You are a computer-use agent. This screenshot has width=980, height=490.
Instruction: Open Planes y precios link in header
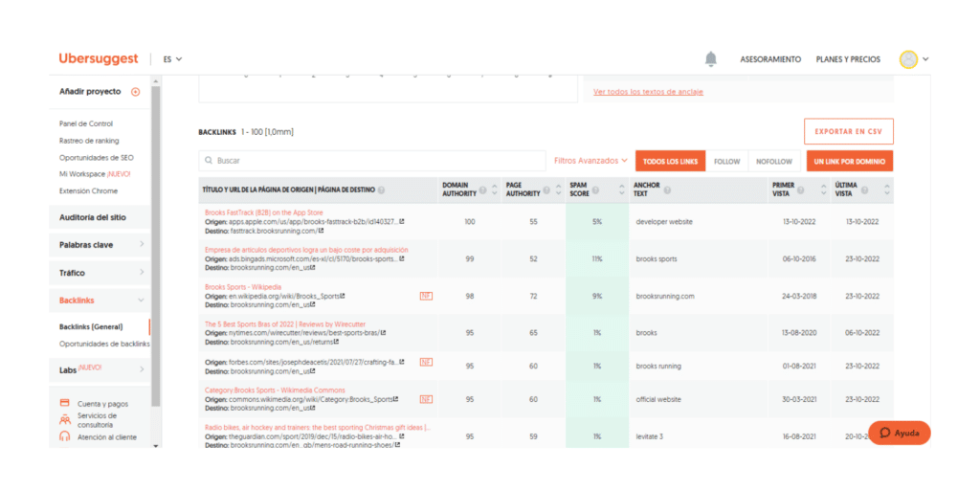[848, 59]
